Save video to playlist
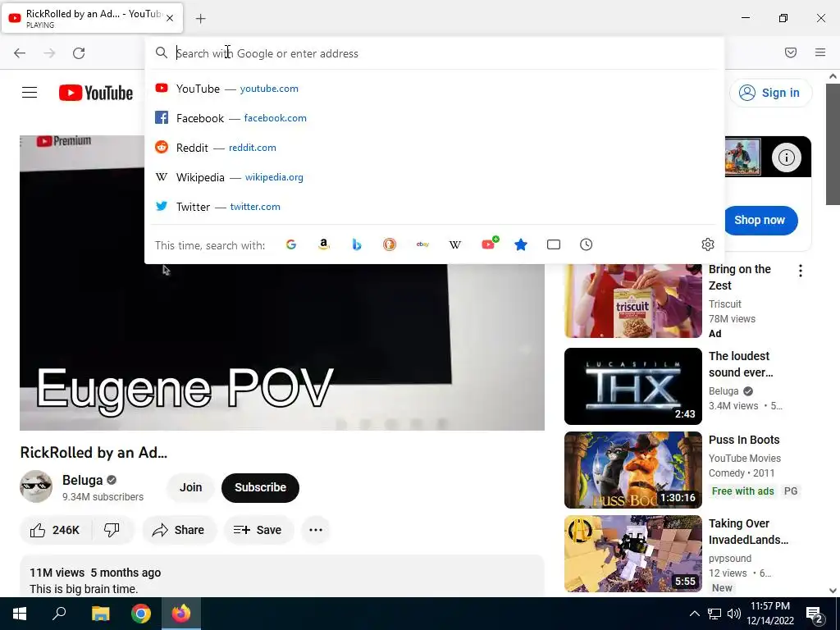The height and width of the screenshot is (630, 840). coord(258,530)
